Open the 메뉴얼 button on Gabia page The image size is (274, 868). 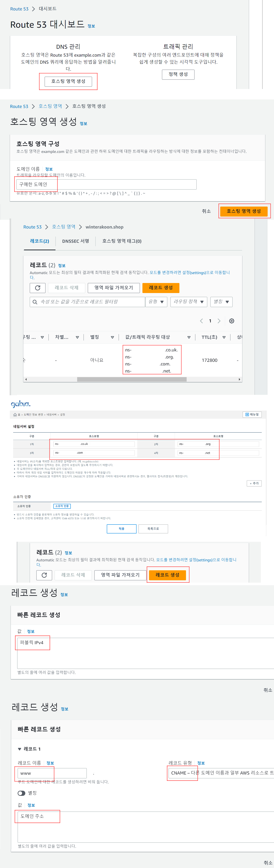click(x=252, y=414)
